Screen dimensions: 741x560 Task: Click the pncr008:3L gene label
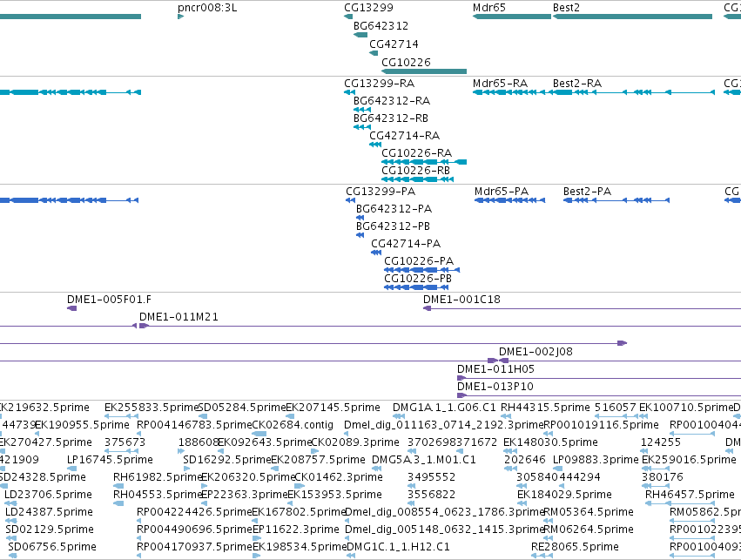[207, 8]
